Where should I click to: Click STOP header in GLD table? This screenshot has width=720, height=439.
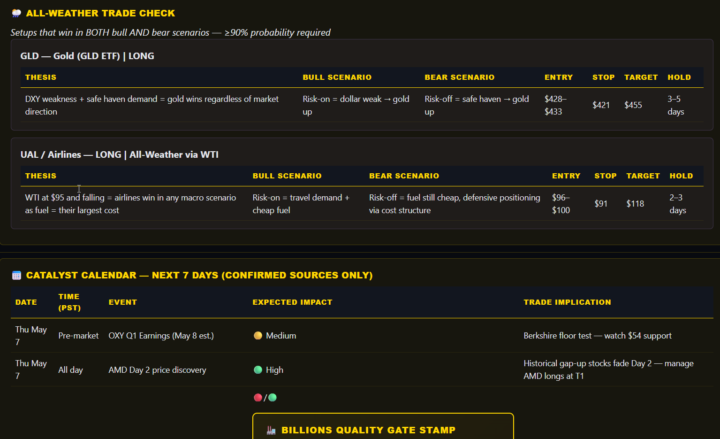(603, 77)
